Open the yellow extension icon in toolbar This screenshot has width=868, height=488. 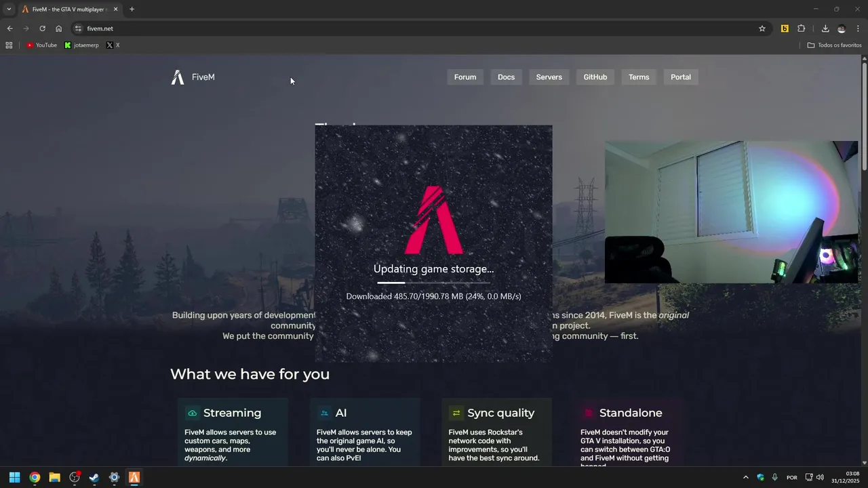pos(785,28)
